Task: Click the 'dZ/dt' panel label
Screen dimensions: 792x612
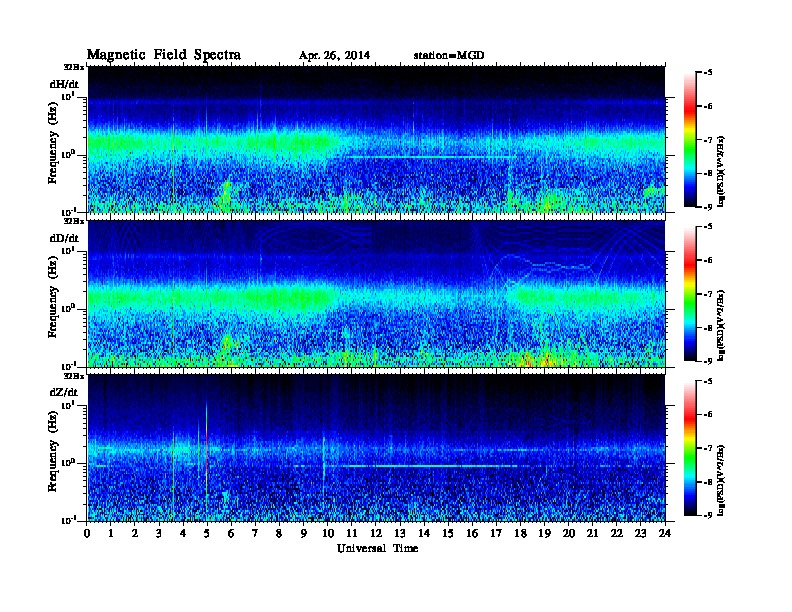Action: (x=64, y=392)
